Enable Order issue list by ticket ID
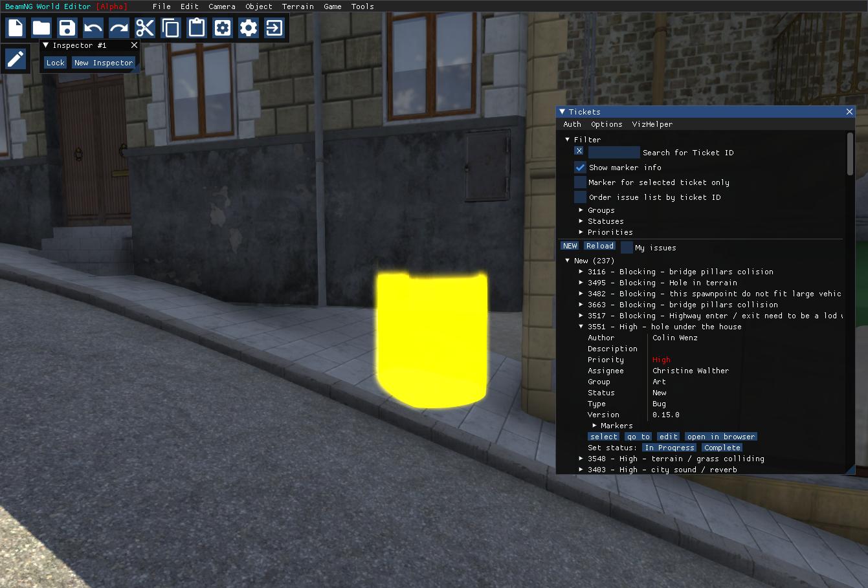 point(580,197)
